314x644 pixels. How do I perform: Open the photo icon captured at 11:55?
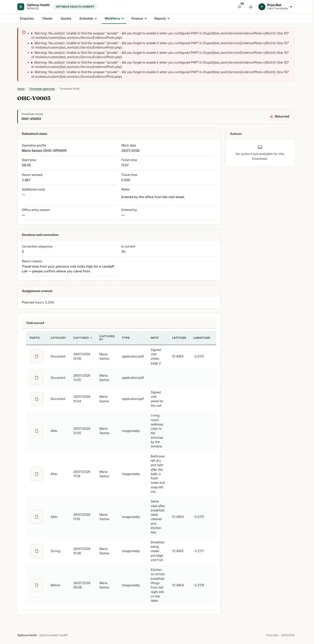coord(37,517)
